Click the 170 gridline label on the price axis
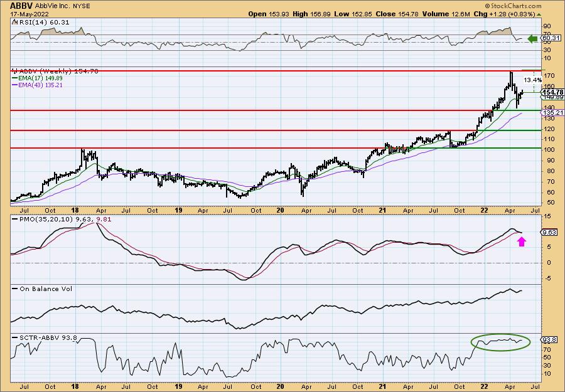 point(549,76)
